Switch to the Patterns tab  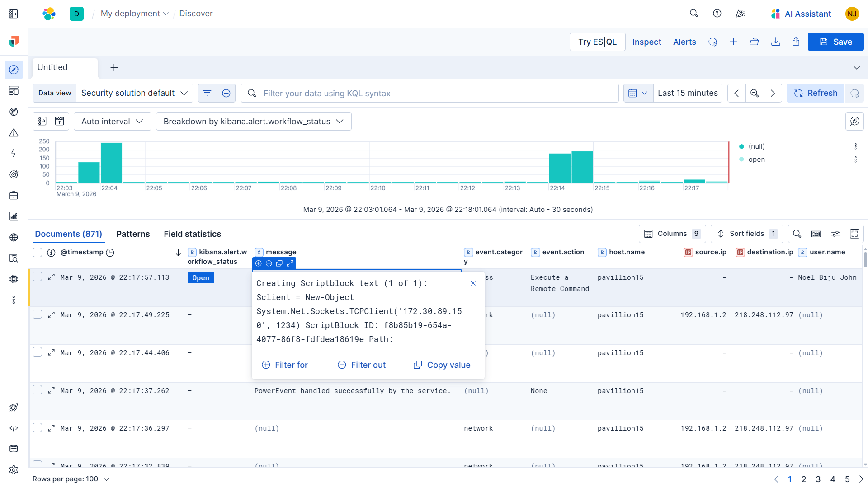(x=133, y=234)
